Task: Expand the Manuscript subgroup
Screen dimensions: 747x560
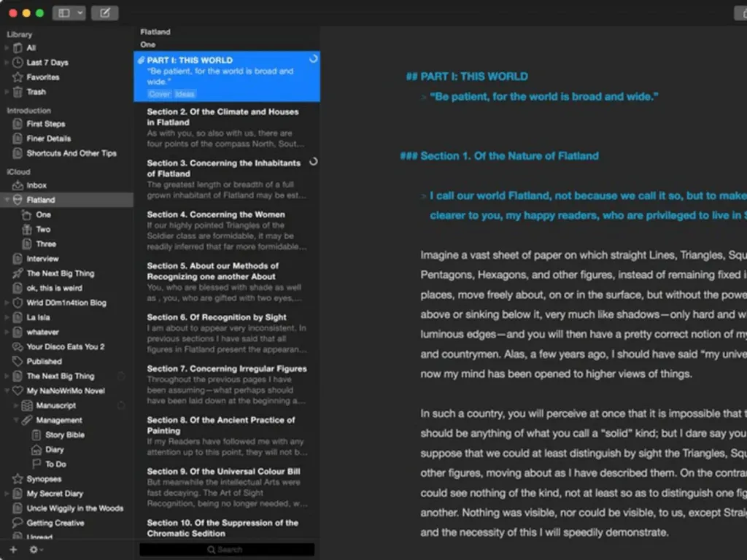Action: pos(16,405)
